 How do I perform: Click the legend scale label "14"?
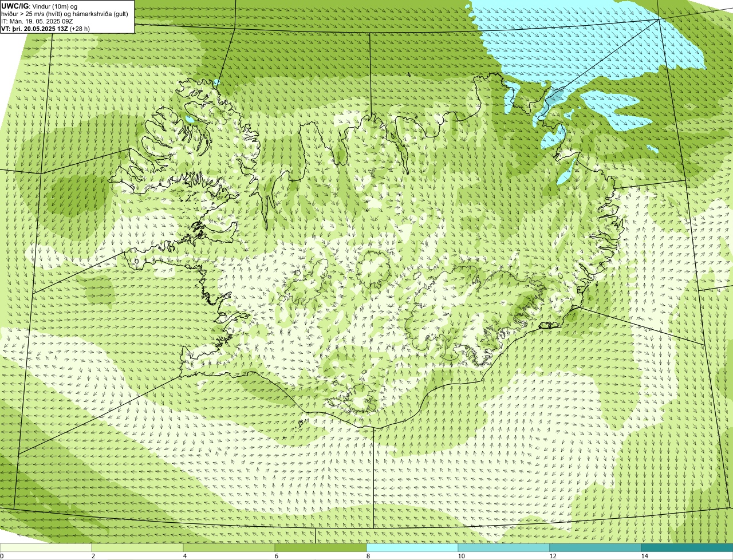coord(645,556)
